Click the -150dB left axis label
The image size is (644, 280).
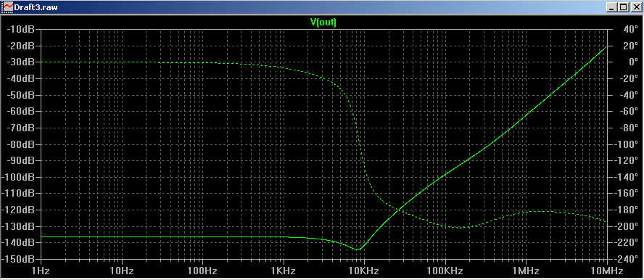click(x=18, y=259)
